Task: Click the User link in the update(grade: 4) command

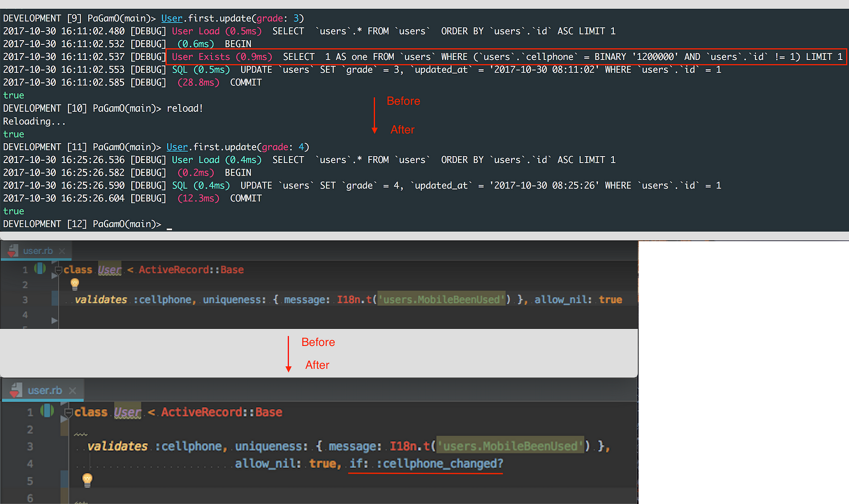Action: [x=177, y=147]
